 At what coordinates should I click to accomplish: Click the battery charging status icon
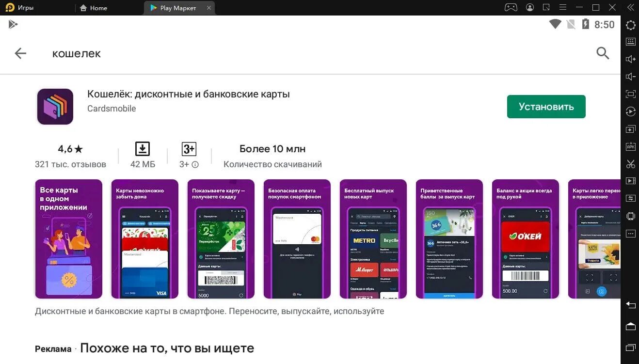tap(585, 24)
